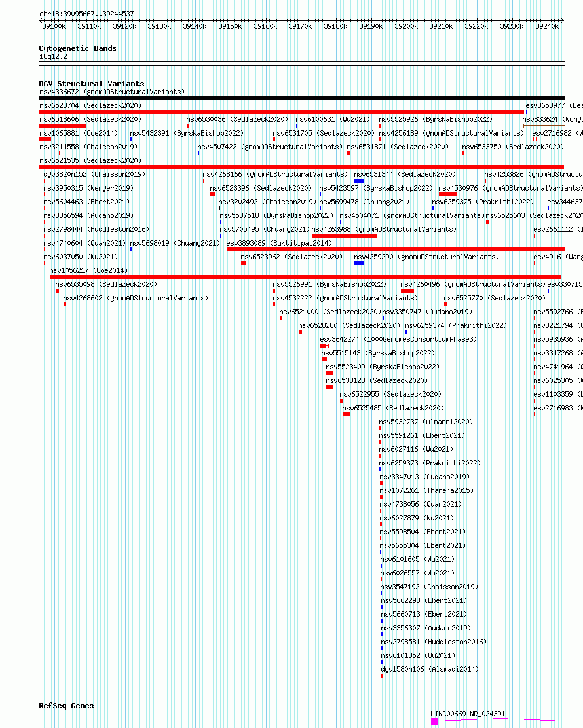The width and height of the screenshot is (583, 728).
Task: Open nsv6523396 (Sedlazeck2020) variant
Action: [261, 189]
